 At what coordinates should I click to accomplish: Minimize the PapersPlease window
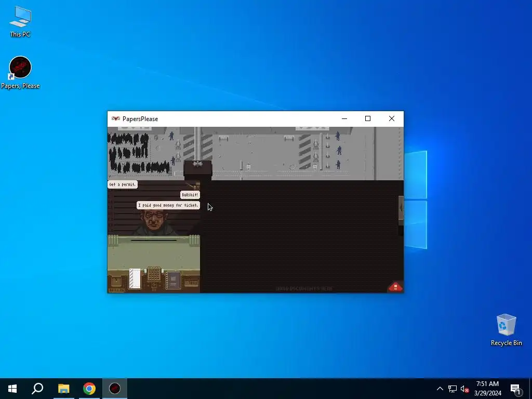coord(344,119)
